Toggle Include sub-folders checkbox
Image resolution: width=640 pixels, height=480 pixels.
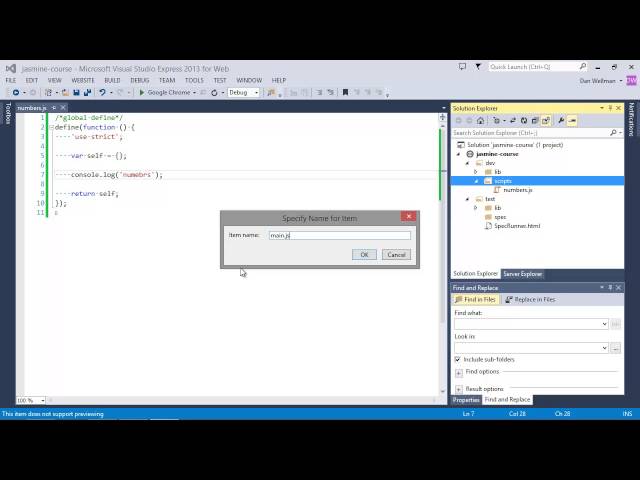click(458, 360)
